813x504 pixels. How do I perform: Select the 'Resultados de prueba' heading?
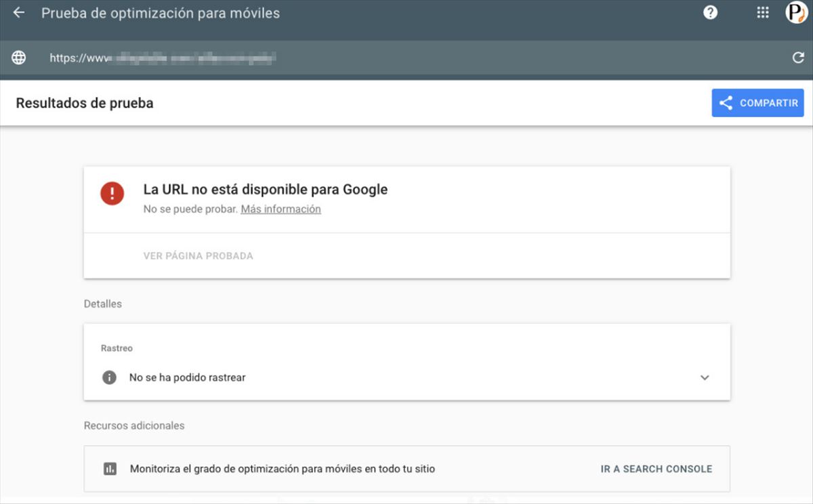(85, 103)
